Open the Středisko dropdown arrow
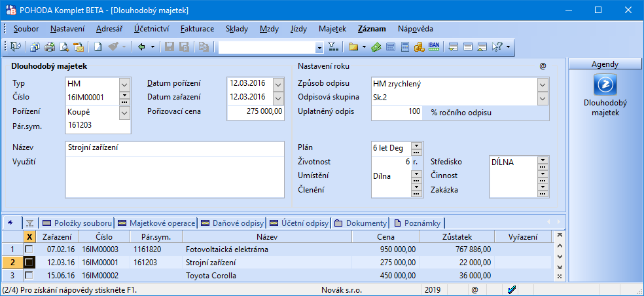The image size is (644, 296). (x=543, y=160)
